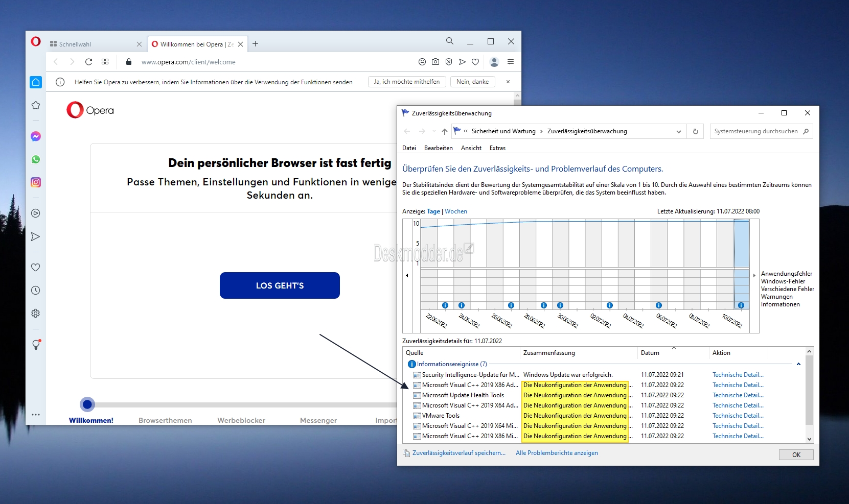The image size is (849, 504).
Task: Click send-to-flow arrow in address bar
Action: pos(462,62)
